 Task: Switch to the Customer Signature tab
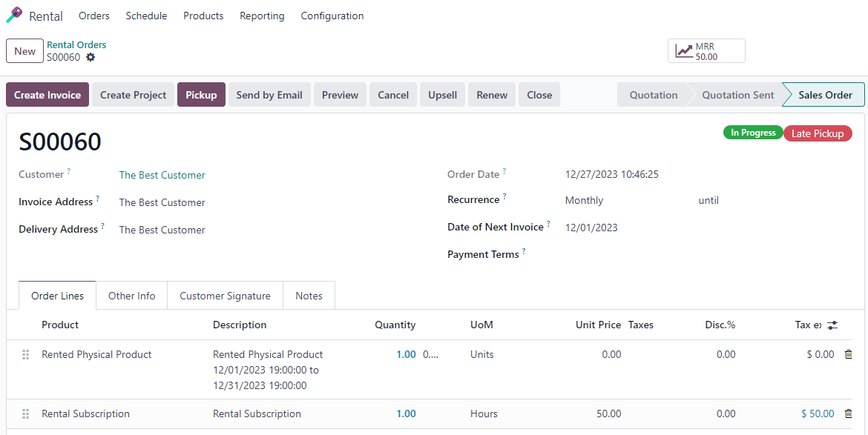coord(225,296)
